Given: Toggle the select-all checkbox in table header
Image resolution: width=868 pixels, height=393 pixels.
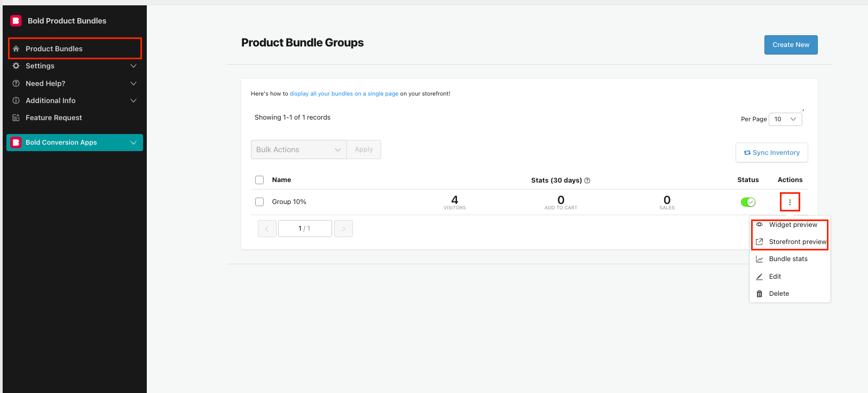Looking at the screenshot, I should coord(259,180).
